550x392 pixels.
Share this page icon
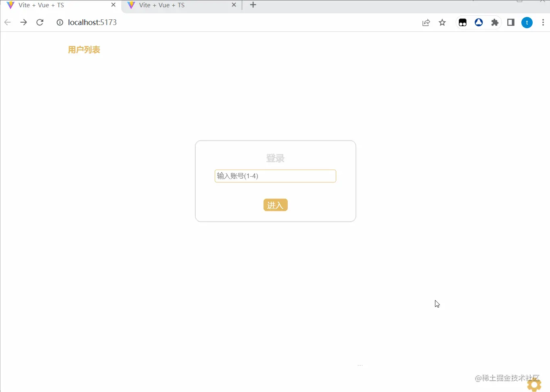[x=426, y=23]
